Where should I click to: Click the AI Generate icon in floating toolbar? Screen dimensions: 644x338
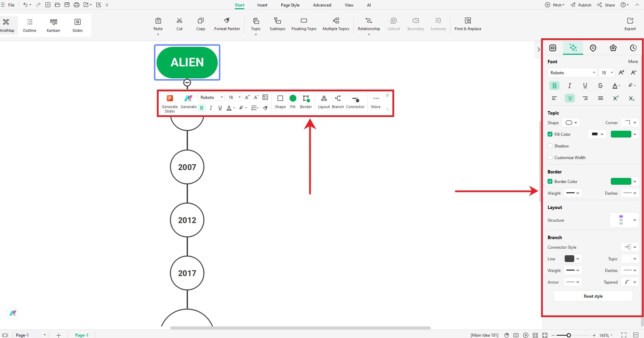188,98
